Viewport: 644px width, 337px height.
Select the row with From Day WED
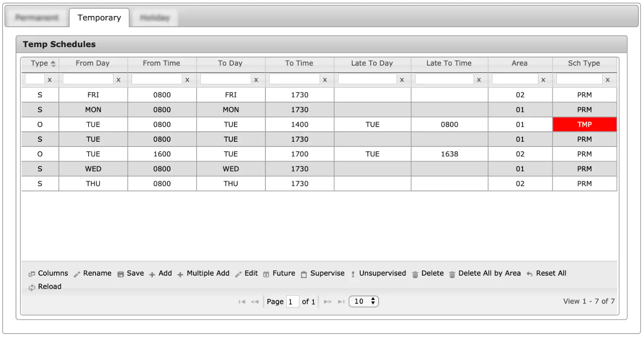(319, 169)
